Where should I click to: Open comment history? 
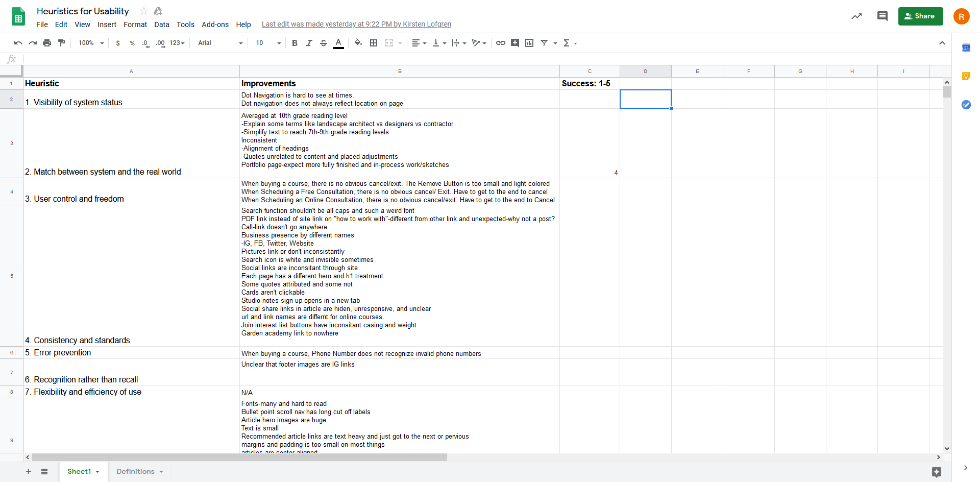pyautogui.click(x=883, y=16)
